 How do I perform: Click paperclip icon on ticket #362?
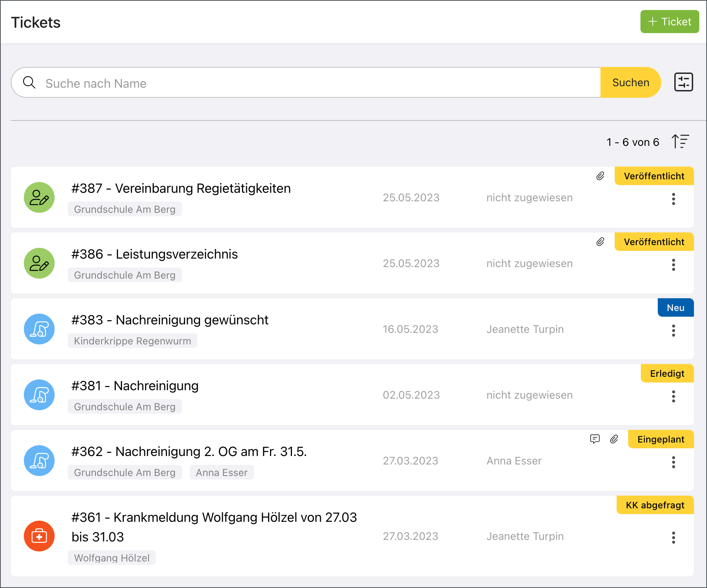point(614,439)
